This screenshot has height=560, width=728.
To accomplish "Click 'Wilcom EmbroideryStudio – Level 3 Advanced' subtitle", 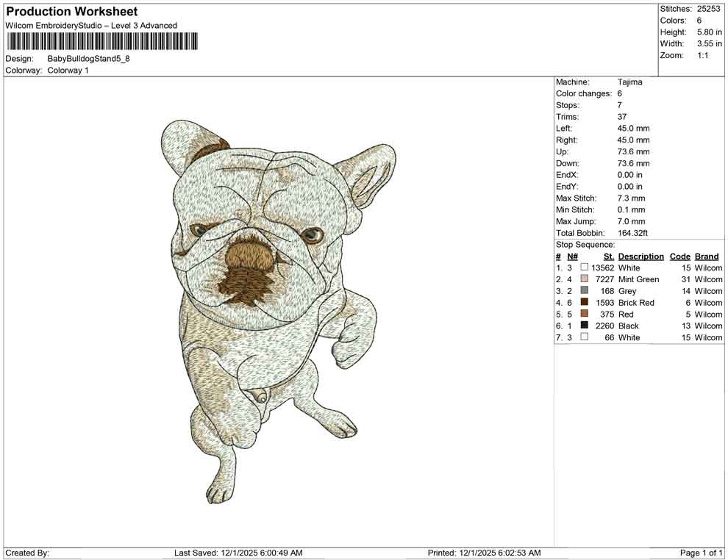I will [91, 26].
